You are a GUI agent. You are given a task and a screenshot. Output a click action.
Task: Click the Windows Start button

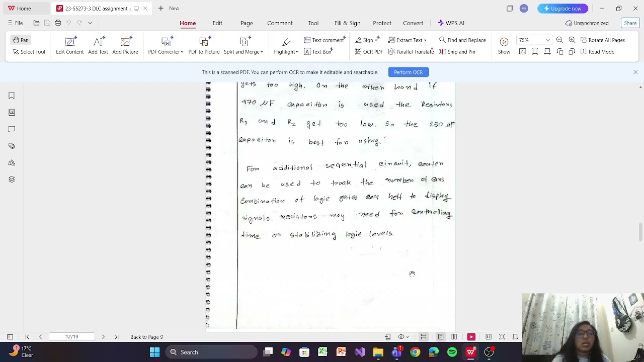click(x=154, y=352)
